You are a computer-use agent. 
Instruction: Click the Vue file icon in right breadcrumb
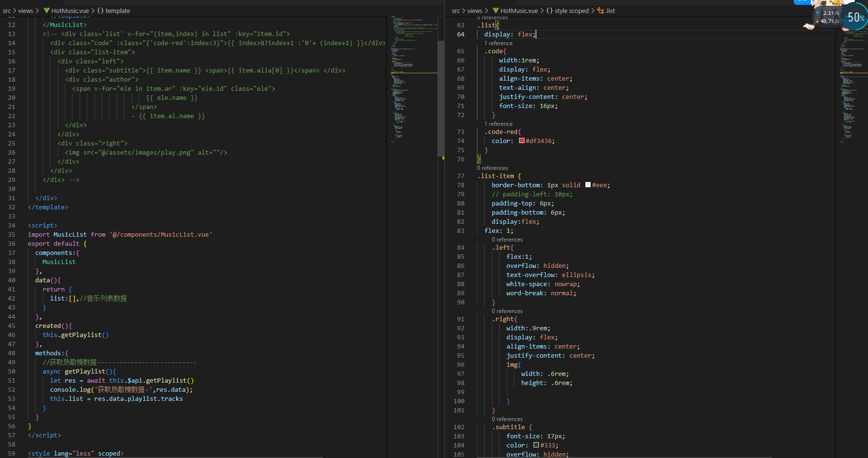pos(496,11)
